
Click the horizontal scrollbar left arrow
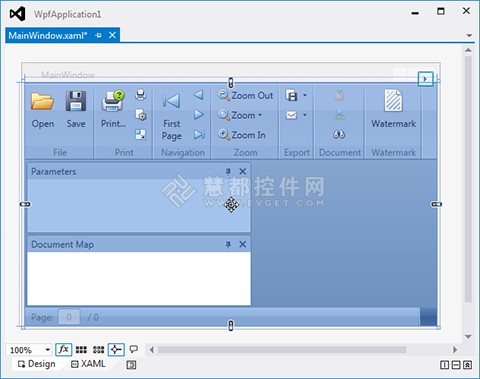point(152,350)
